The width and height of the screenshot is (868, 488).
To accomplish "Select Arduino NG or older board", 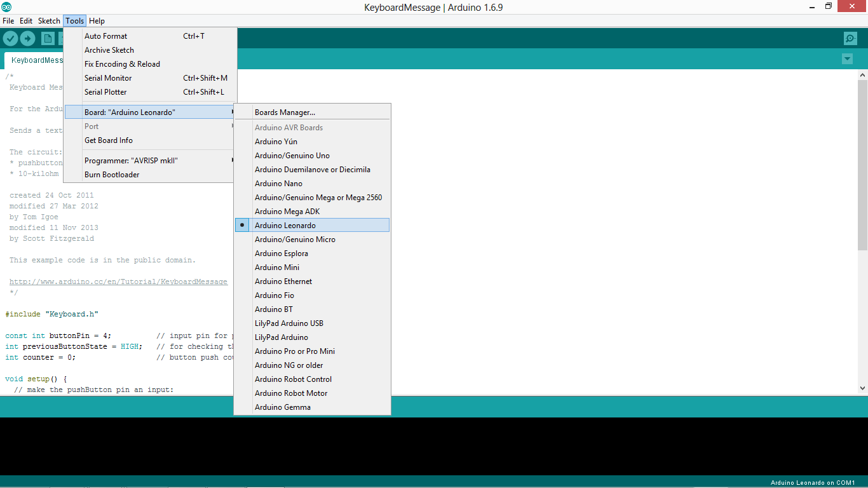I will point(312,365).
